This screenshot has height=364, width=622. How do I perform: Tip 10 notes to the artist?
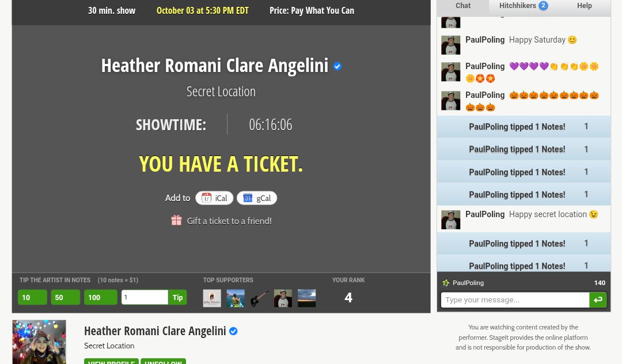[32, 297]
